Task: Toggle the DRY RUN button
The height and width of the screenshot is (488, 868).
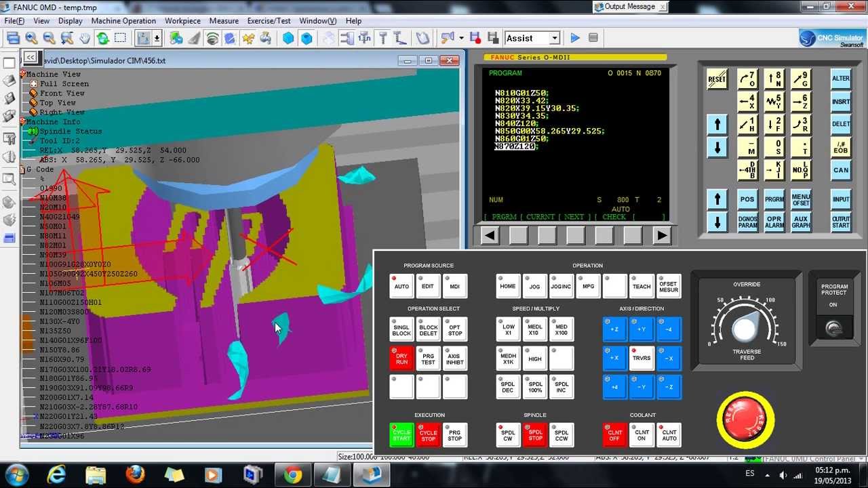Action: pos(401,359)
